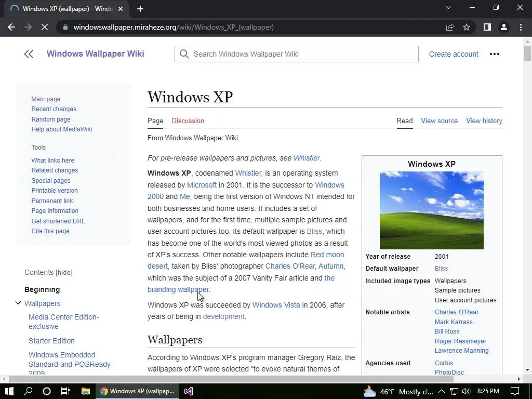The image size is (532, 399).
Task: Click the Create account link
Action: tap(454, 54)
